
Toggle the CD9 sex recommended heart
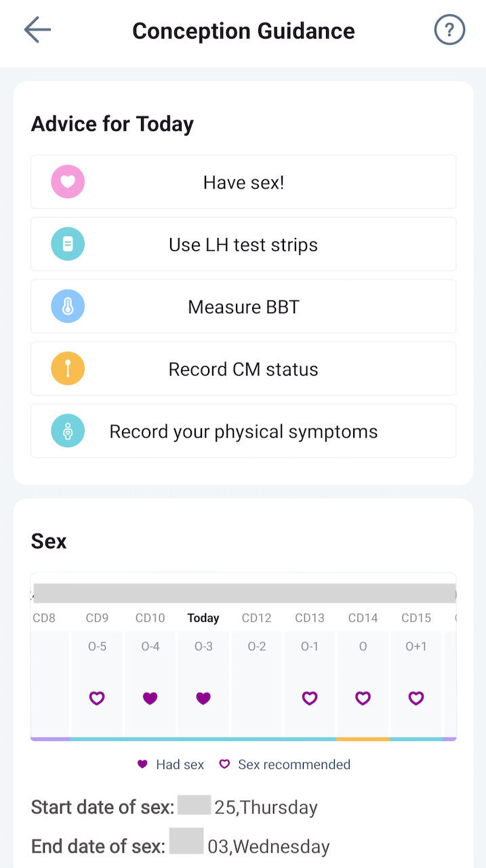[97, 698]
